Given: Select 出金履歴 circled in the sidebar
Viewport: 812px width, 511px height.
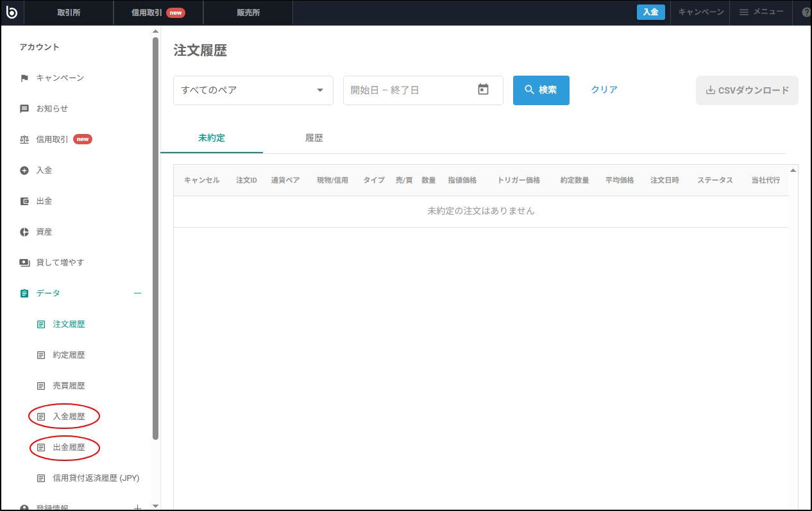Looking at the screenshot, I should [x=71, y=447].
